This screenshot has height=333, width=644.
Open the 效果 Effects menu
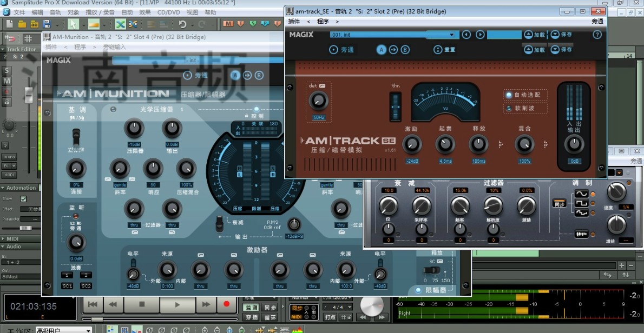(x=146, y=12)
